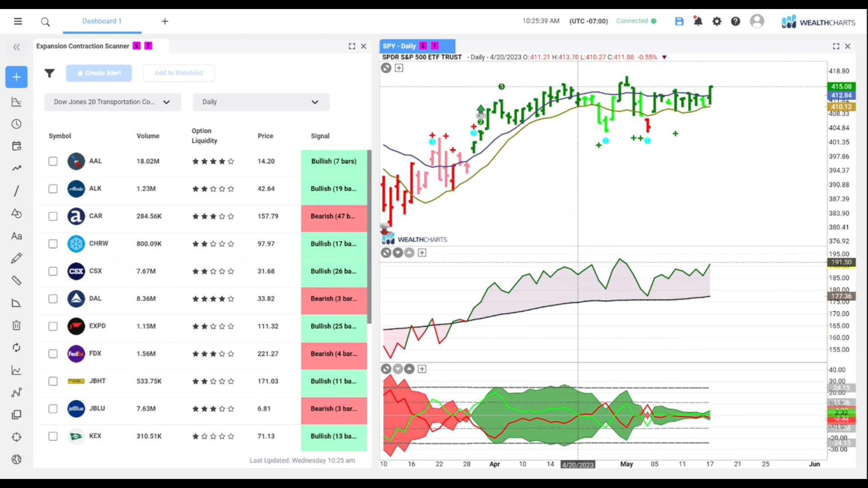
Task: Click the trash delete drawings icon
Action: click(x=16, y=325)
